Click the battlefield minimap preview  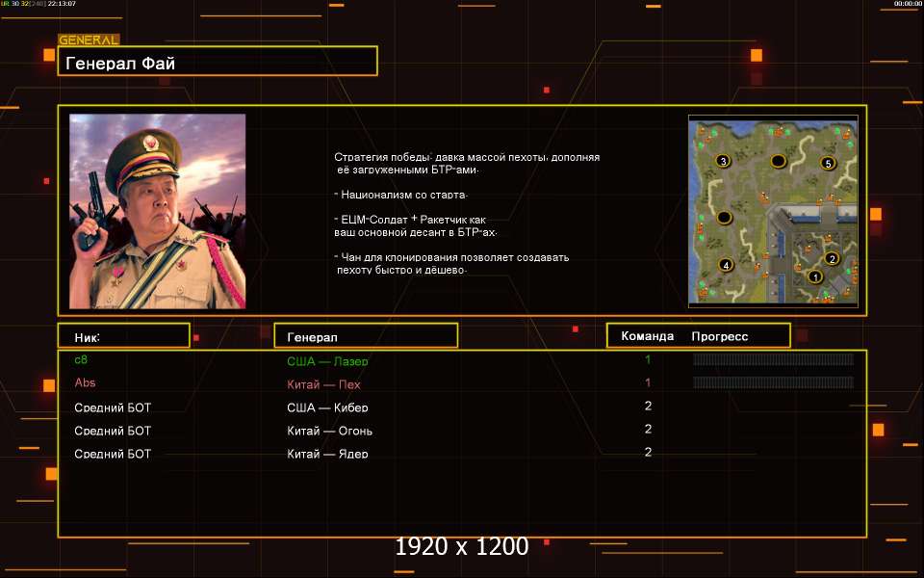773,211
